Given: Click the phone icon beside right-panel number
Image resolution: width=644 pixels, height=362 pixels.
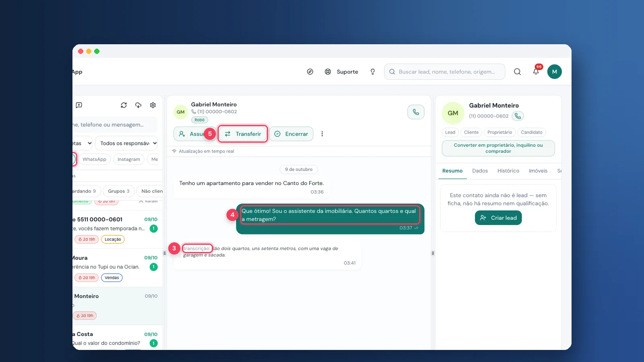Looking at the screenshot, I should point(518,116).
